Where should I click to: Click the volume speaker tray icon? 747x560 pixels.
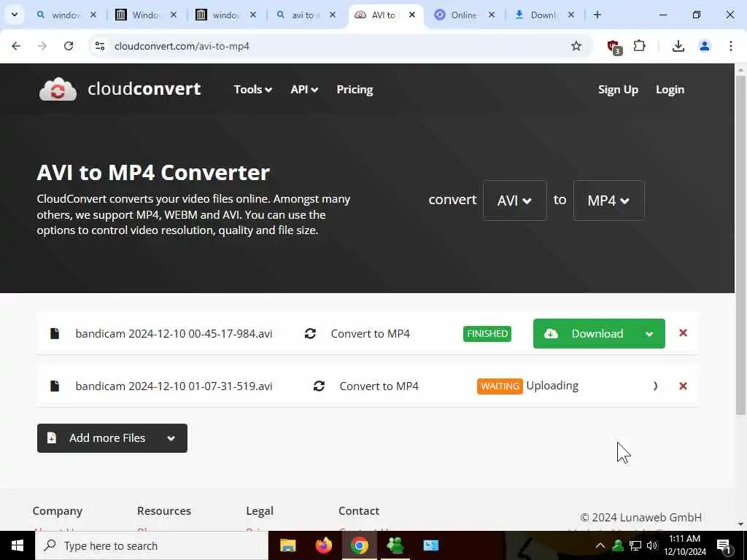[x=652, y=545]
